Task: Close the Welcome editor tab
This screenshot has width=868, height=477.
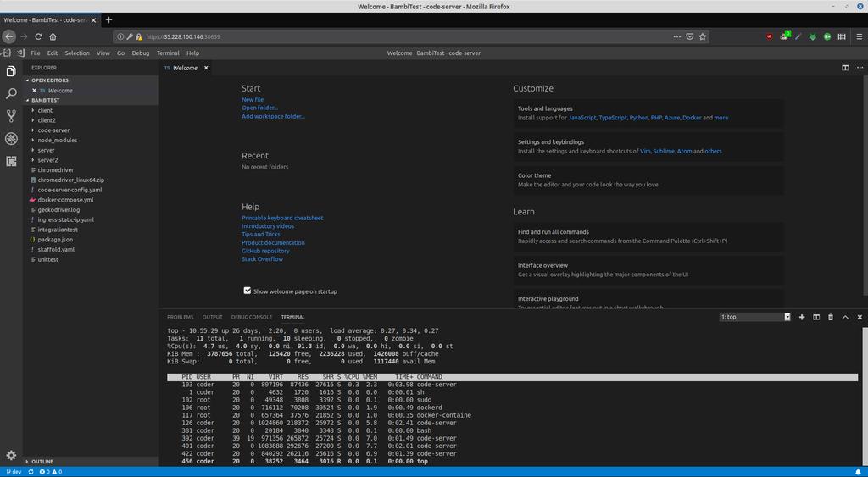Action: tap(206, 68)
